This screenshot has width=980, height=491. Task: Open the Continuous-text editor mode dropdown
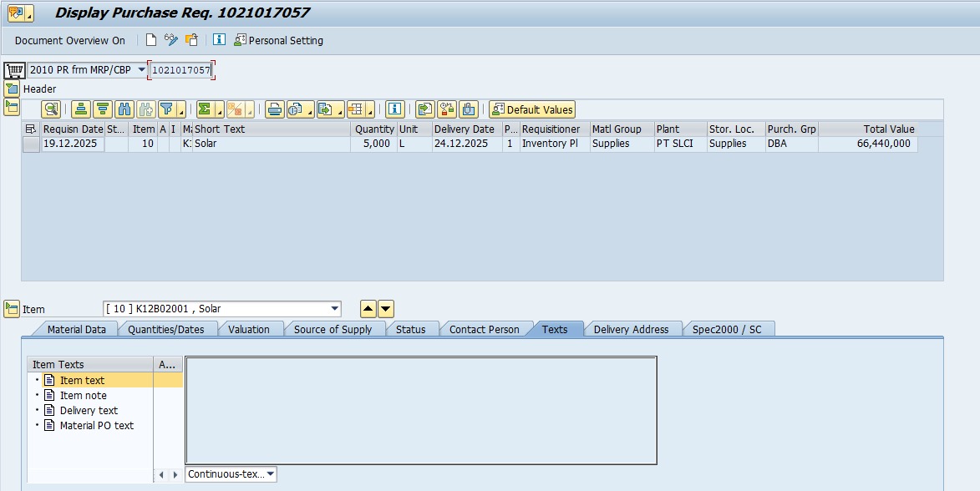click(x=270, y=474)
